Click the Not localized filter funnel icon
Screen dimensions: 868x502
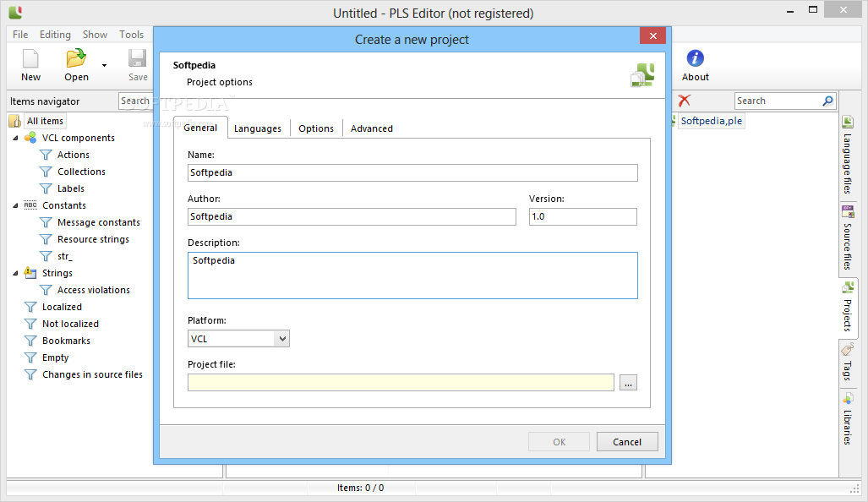point(30,324)
